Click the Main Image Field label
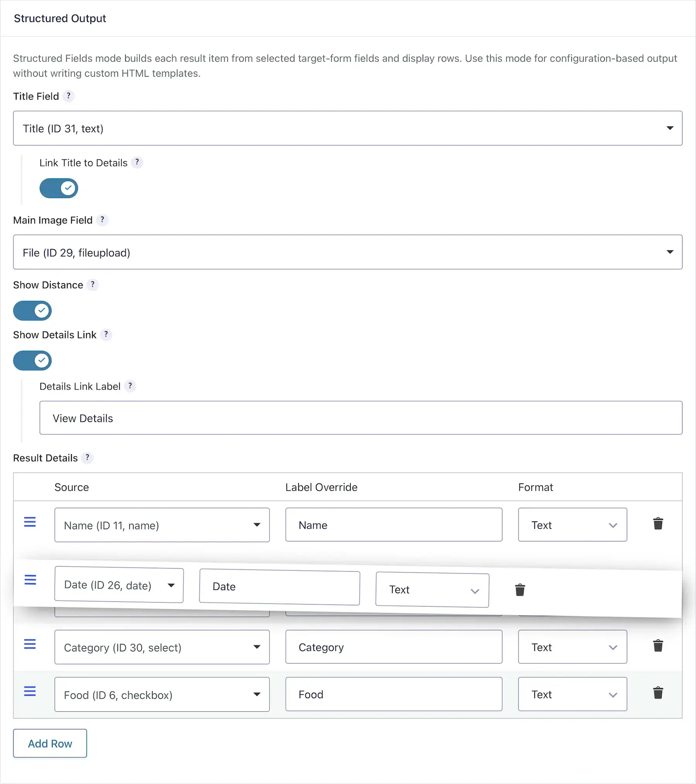Viewport: 696px width, 784px height. (53, 220)
